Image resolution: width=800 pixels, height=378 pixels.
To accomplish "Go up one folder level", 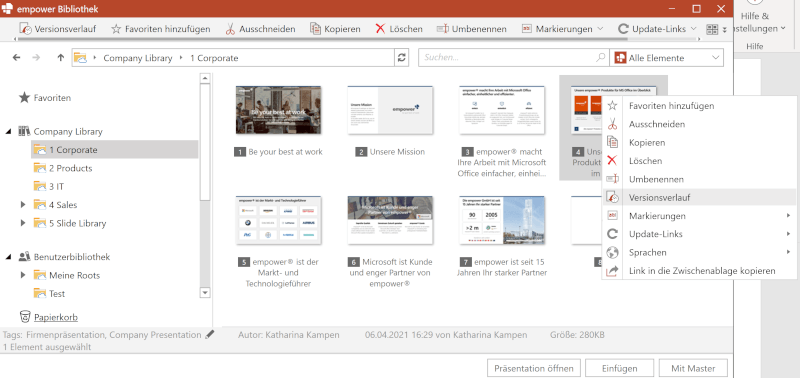I will [61, 58].
